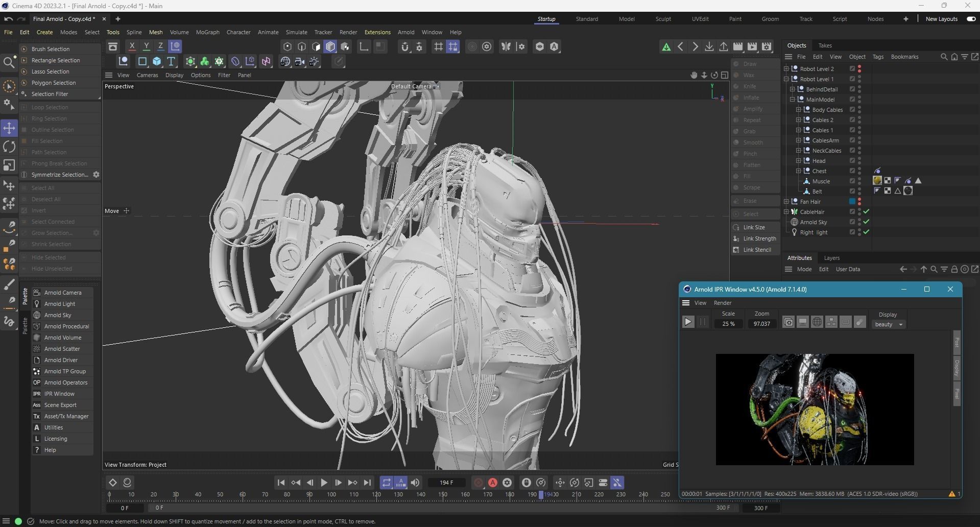This screenshot has height=527, width=980.
Task: Click the Workplane grid icon
Action: point(438,46)
